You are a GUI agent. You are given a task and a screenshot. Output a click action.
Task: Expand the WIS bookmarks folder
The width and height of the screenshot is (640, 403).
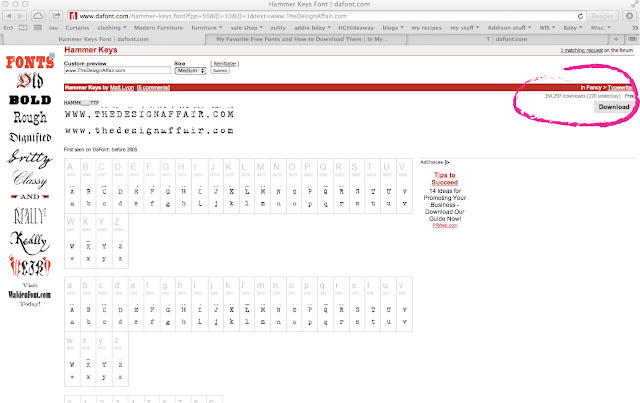pyautogui.click(x=547, y=28)
